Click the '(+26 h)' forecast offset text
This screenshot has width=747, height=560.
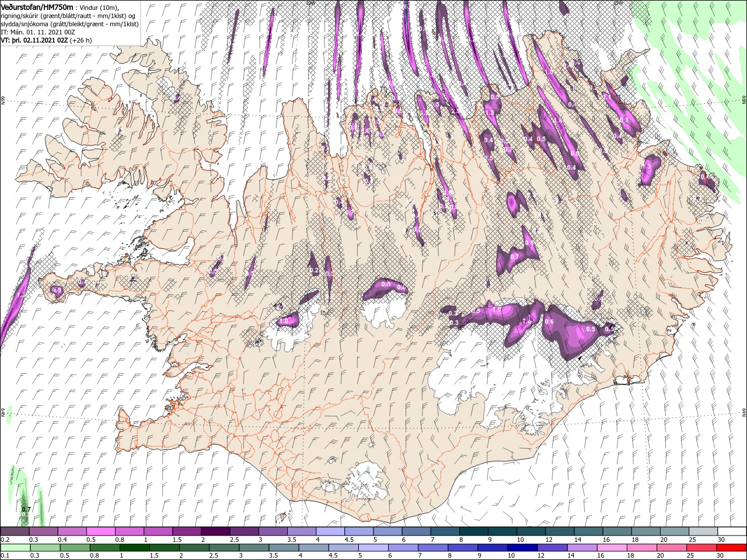click(82, 40)
